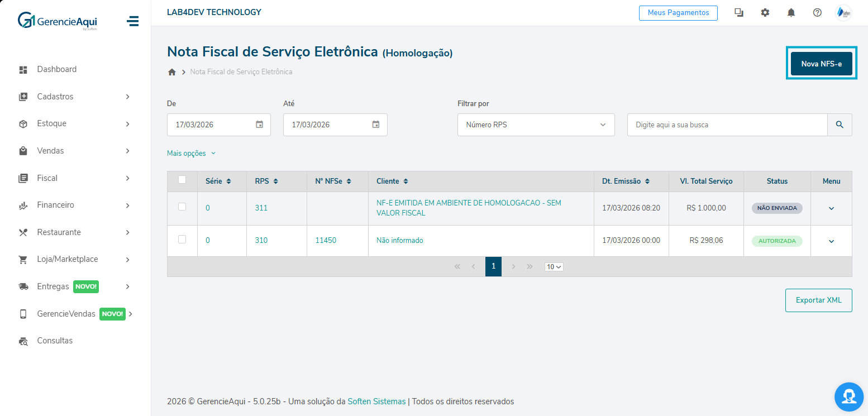Focus the search text field
Image resolution: width=868 pixels, height=416 pixels.
[727, 125]
